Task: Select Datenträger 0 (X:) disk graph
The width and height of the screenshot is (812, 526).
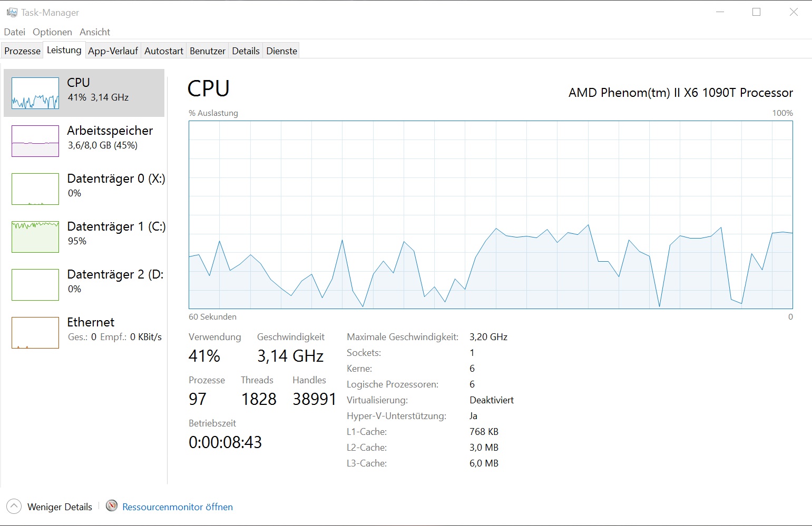Action: pyautogui.click(x=35, y=189)
